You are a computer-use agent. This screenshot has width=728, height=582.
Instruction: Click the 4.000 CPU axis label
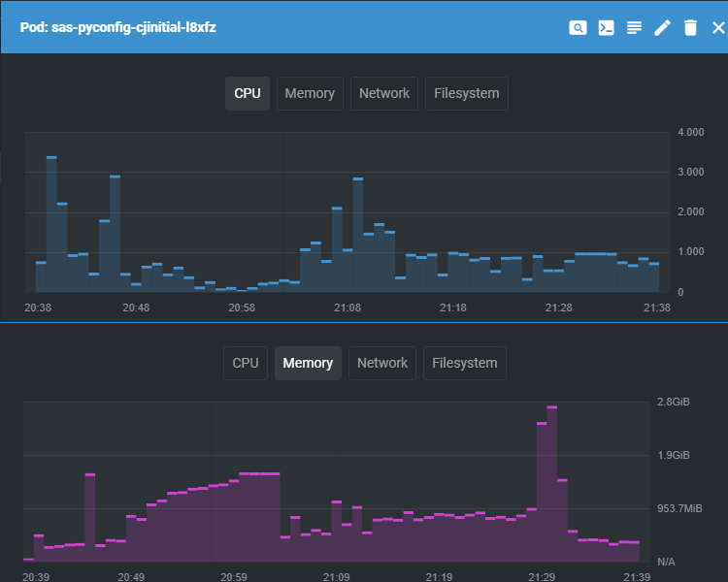(690, 132)
